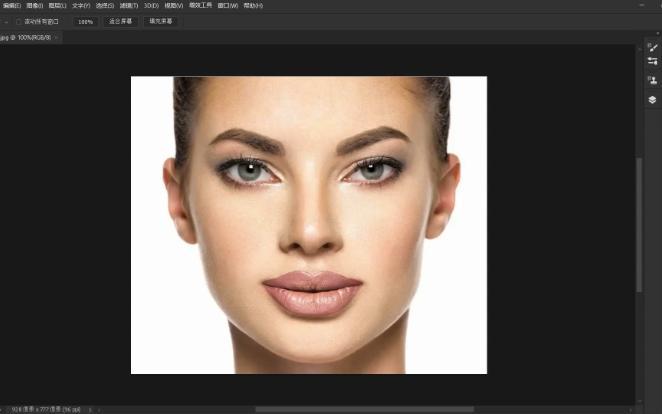Open the Filter (T) menu
662x414 pixels.
(x=129, y=5)
